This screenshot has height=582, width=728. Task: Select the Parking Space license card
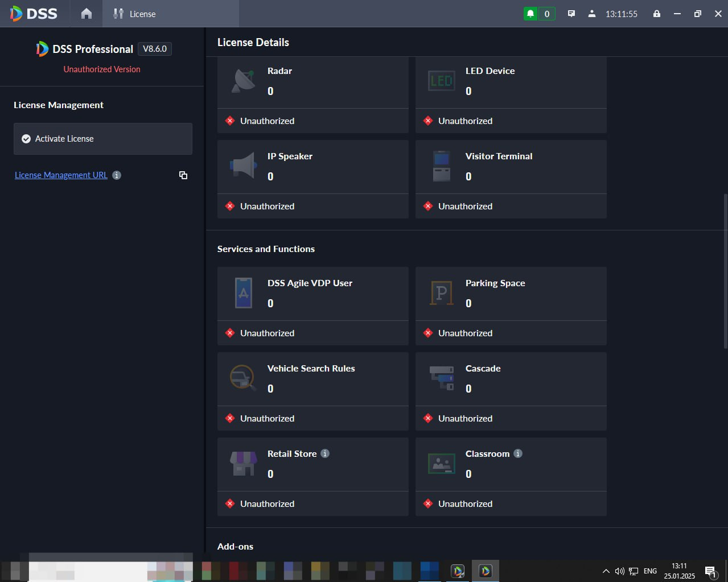[511, 306]
